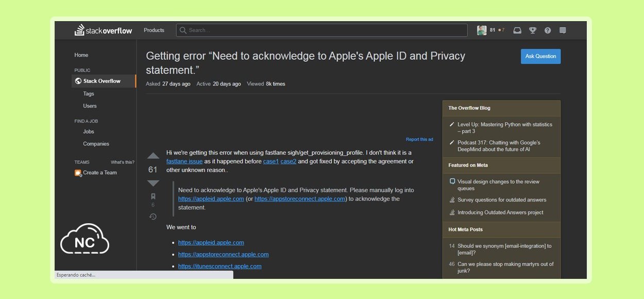644x299 pixels.
Task: Click the Create a Team briefcase icon
Action: (78, 173)
